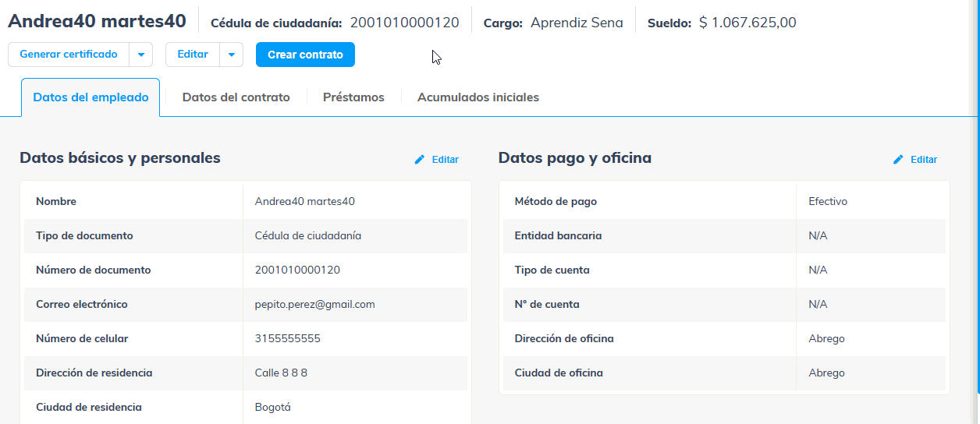
Task: Click the Ciudad de oficina value Abrego
Action: pyautogui.click(x=826, y=373)
